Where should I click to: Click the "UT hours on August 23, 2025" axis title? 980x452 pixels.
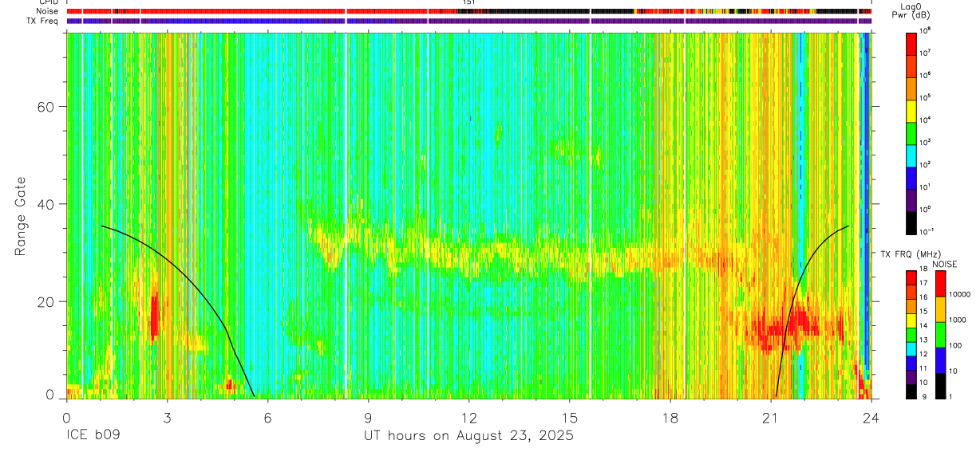coord(468,436)
